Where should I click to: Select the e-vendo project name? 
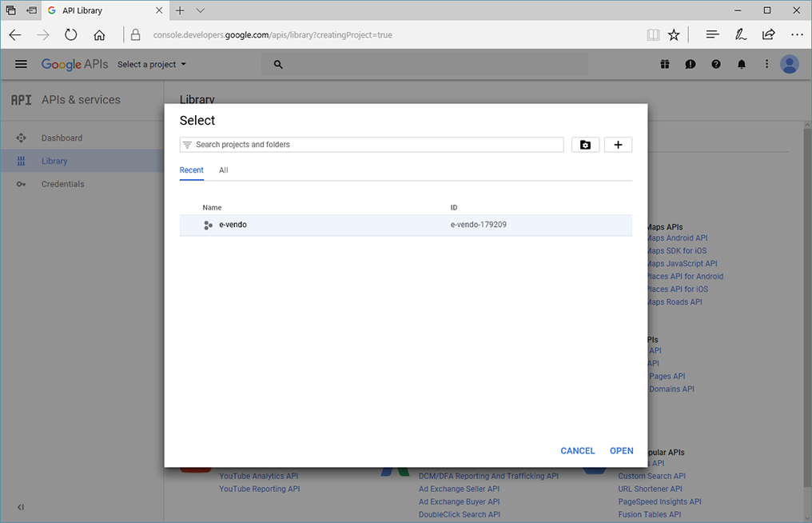(233, 225)
